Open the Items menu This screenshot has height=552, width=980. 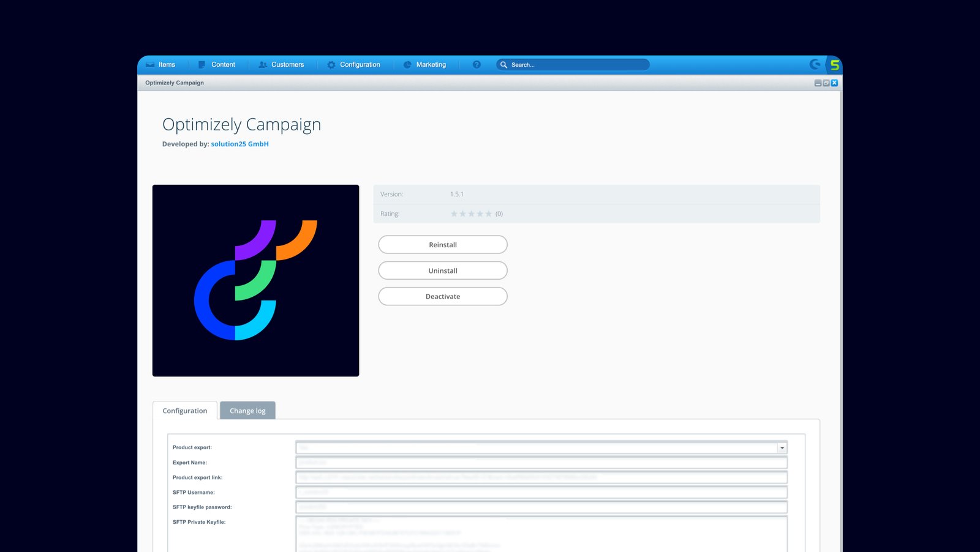[161, 65]
